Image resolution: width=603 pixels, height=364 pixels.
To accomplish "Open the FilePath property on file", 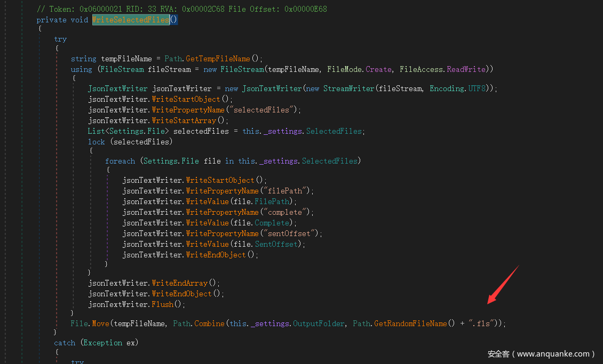I will [271, 201].
